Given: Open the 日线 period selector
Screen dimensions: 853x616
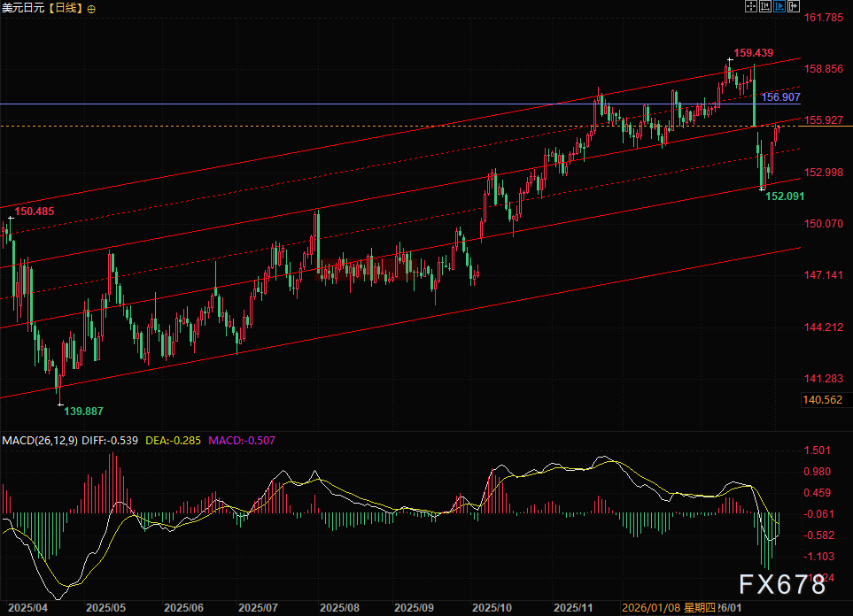Looking at the screenshot, I should click(x=65, y=8).
